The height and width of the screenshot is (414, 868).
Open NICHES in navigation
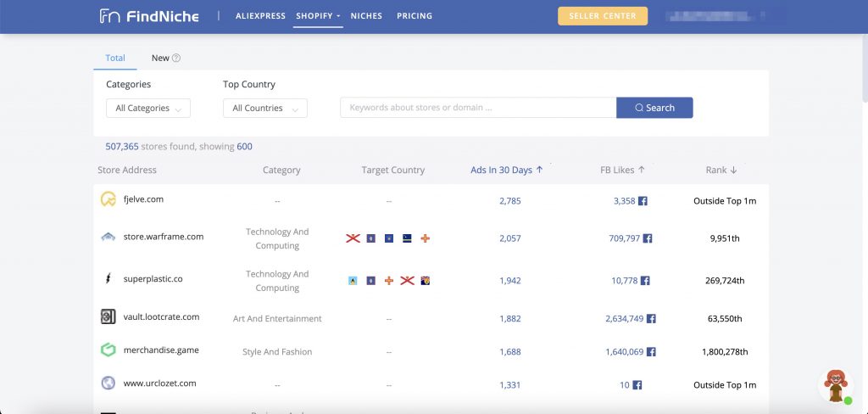pos(366,16)
